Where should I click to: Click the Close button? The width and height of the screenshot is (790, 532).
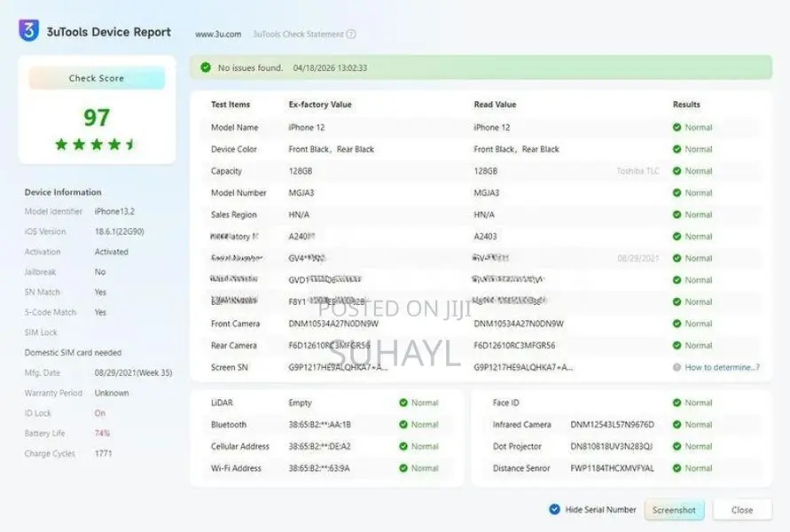(742, 510)
